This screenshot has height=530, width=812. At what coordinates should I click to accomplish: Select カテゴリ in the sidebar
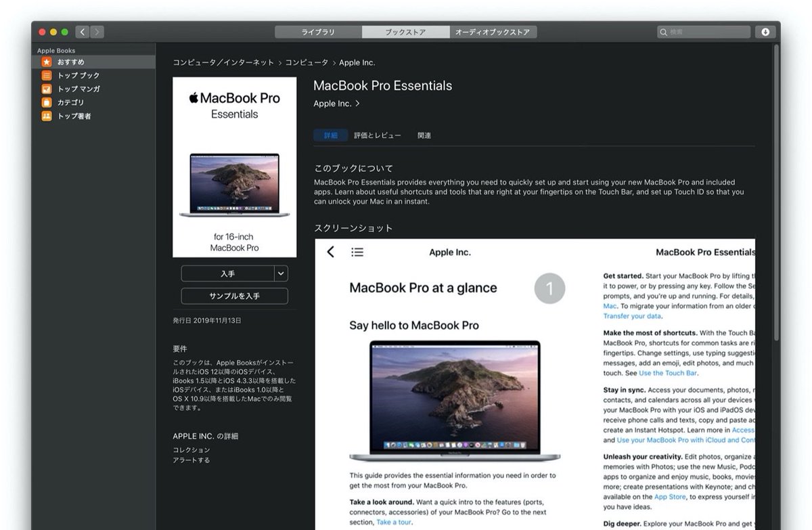click(x=95, y=102)
